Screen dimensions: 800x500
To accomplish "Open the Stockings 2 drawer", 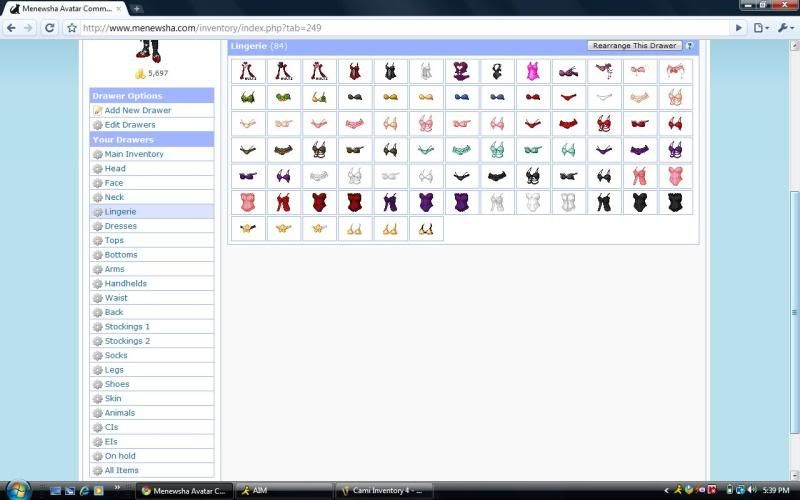I will (127, 341).
